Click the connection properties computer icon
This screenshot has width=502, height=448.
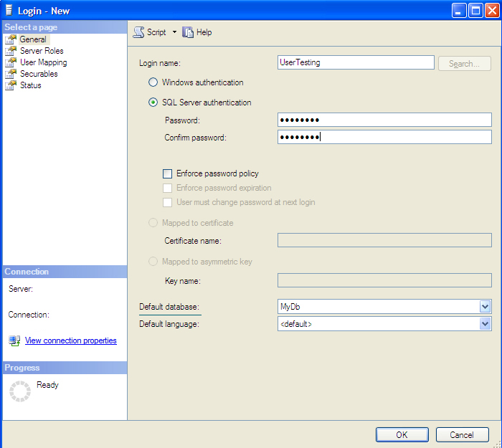click(x=15, y=340)
